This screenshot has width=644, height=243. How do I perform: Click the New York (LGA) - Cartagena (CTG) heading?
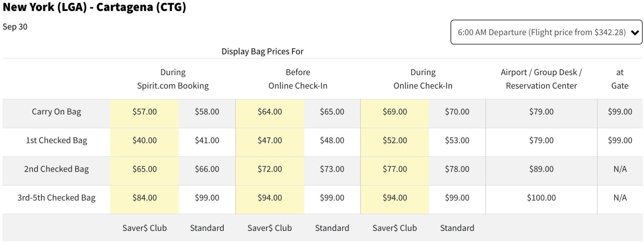(94, 7)
